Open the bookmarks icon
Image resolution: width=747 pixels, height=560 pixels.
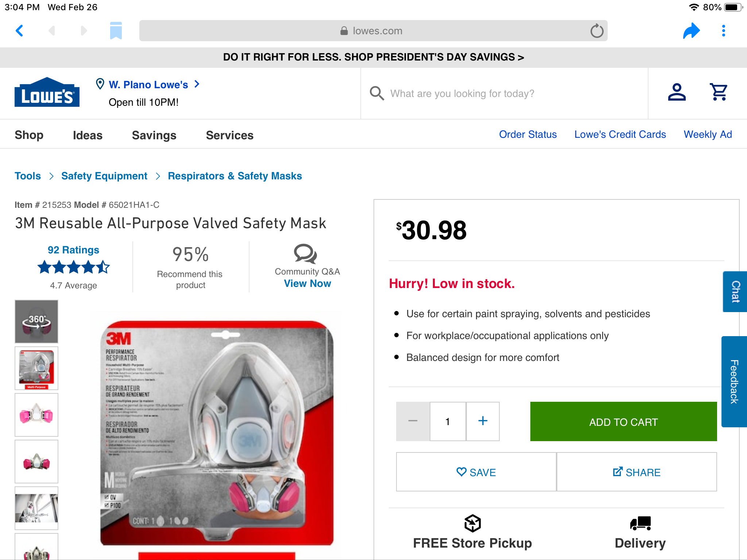(116, 31)
